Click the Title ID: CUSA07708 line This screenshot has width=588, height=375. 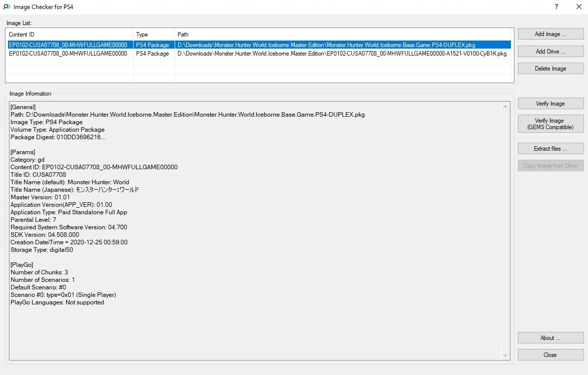(38, 175)
